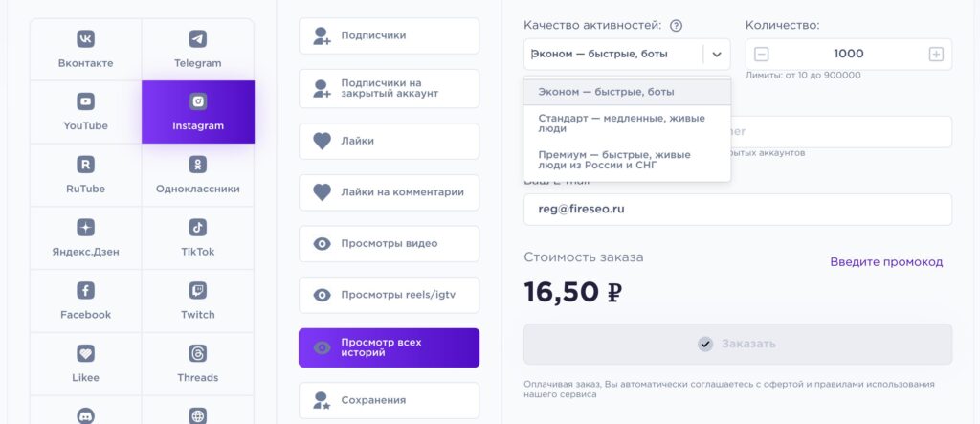Select the Twitch platform icon

pos(197,291)
